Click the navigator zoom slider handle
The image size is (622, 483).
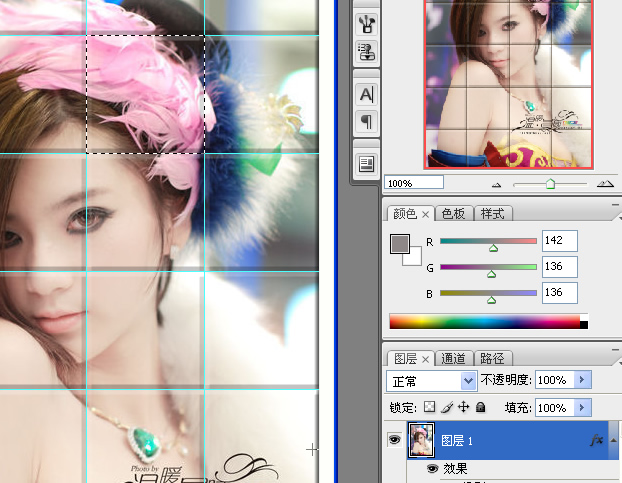pos(550,184)
